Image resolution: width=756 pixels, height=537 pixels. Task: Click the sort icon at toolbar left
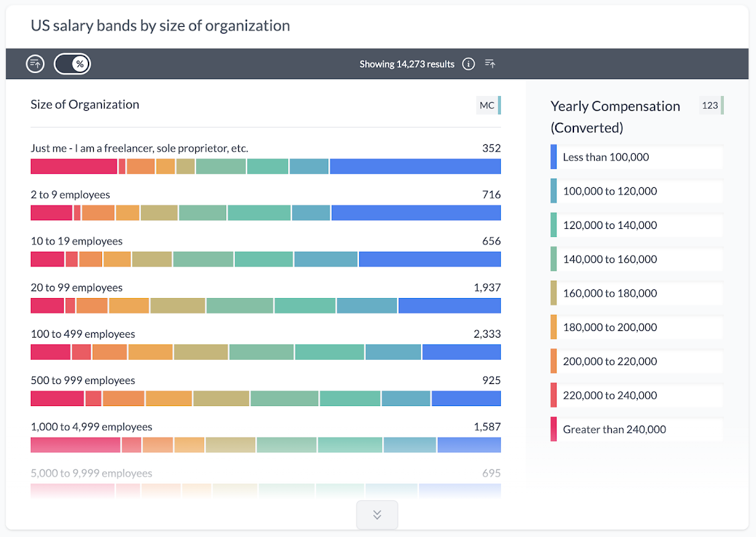[x=35, y=64]
